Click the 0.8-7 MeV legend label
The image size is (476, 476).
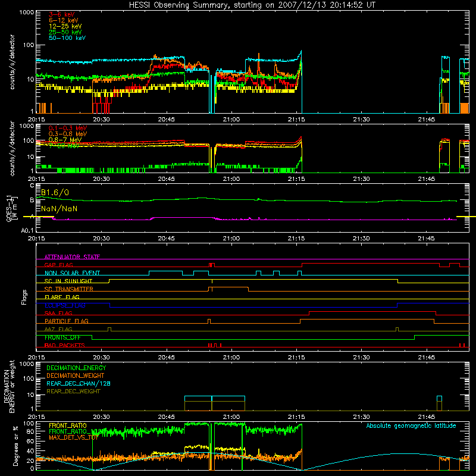click(x=65, y=140)
